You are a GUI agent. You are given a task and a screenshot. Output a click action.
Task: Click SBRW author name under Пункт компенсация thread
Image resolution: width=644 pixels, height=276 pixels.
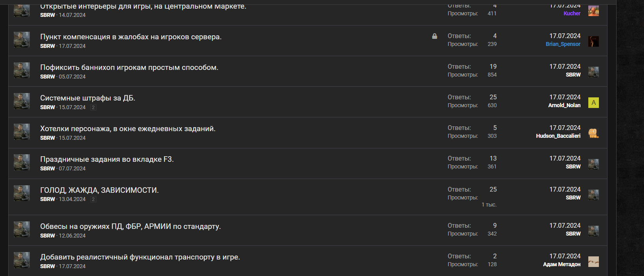(x=47, y=46)
